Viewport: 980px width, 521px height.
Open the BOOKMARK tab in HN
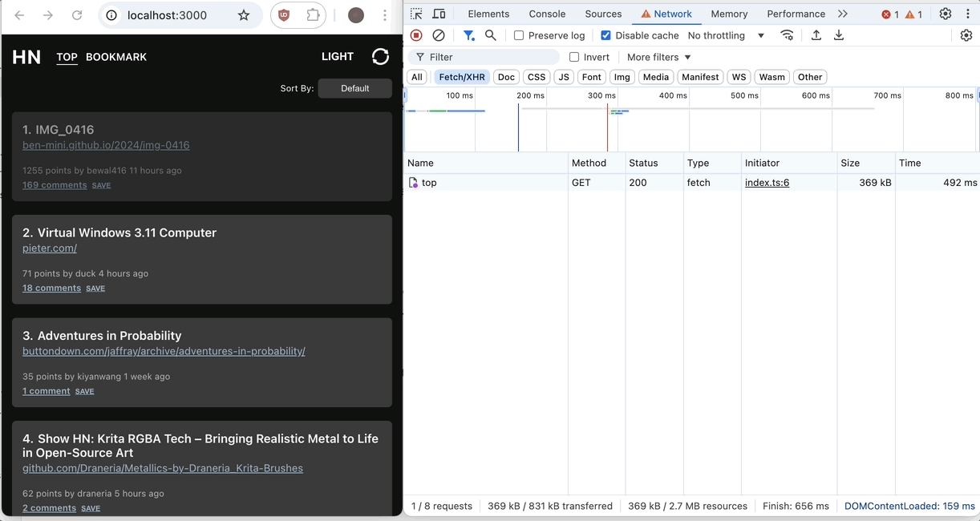[x=116, y=57]
